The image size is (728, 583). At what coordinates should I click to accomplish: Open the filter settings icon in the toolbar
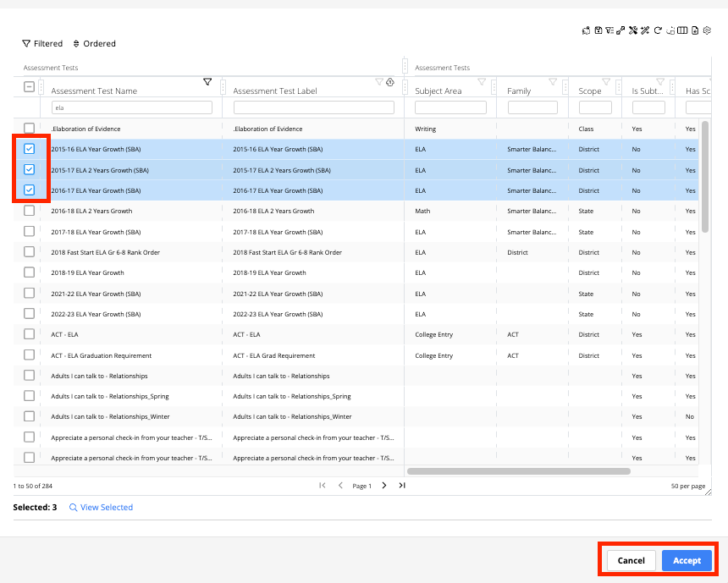tap(609, 30)
